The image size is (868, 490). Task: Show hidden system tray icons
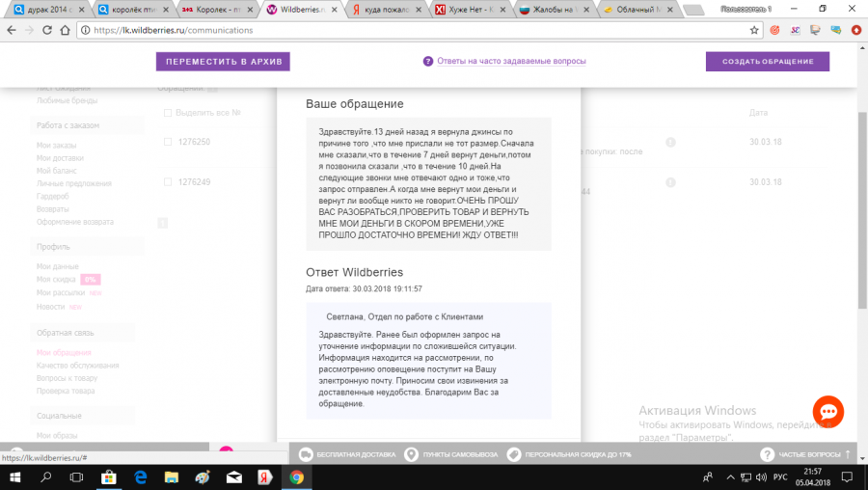pyautogui.click(x=731, y=477)
